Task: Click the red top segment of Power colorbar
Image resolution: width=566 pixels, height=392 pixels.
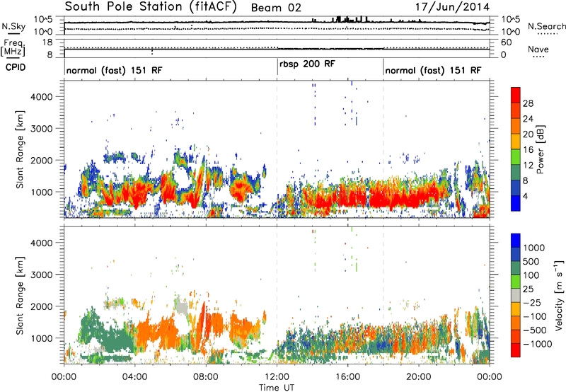Action: tap(516, 95)
